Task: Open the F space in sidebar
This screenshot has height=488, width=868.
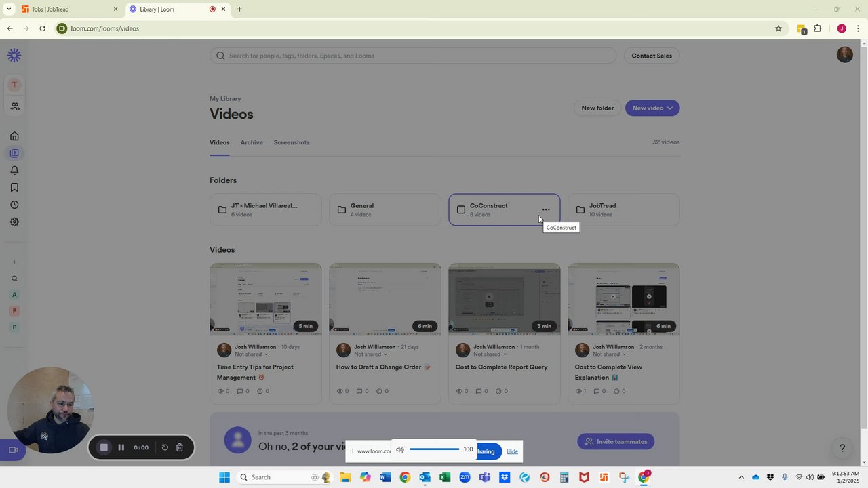Action: point(14,311)
